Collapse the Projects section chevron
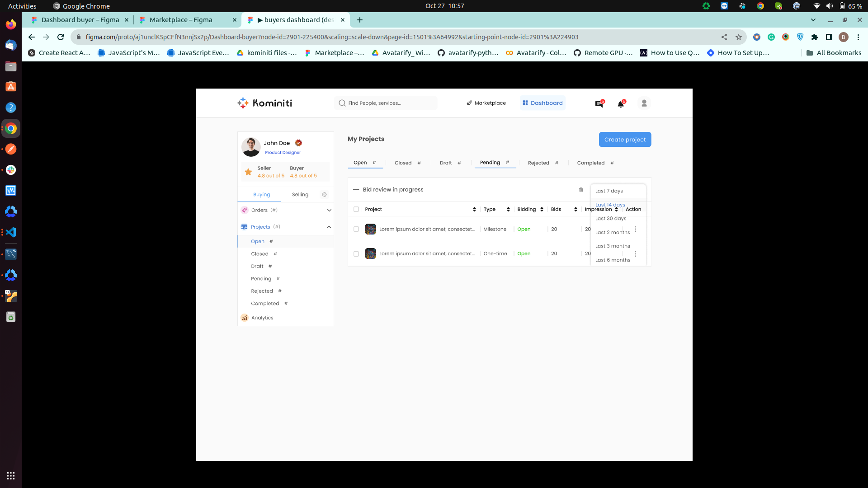This screenshot has width=868, height=488. pyautogui.click(x=329, y=227)
